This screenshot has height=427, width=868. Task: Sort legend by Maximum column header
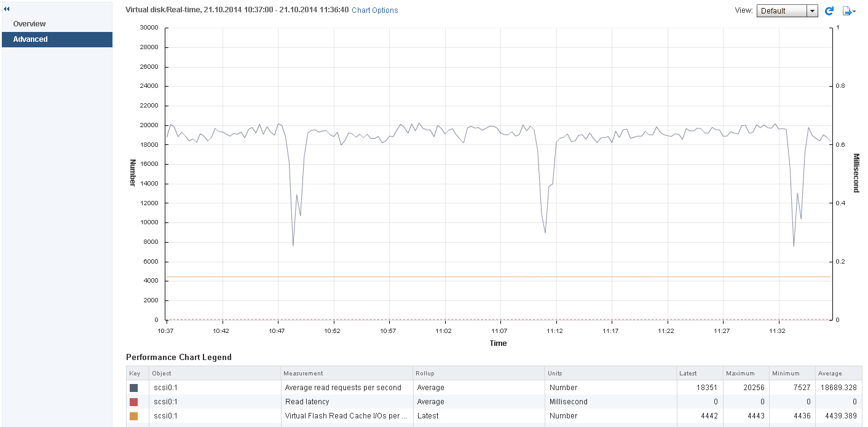[746, 373]
